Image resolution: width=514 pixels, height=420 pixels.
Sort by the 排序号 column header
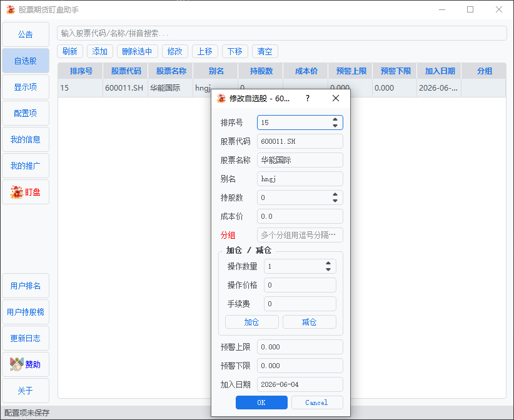[81, 71]
